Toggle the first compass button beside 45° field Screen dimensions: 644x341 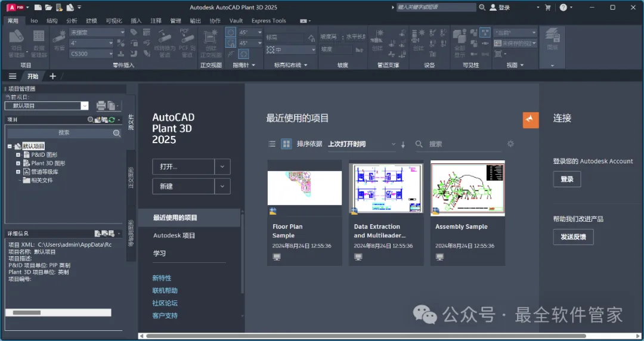tap(231, 32)
